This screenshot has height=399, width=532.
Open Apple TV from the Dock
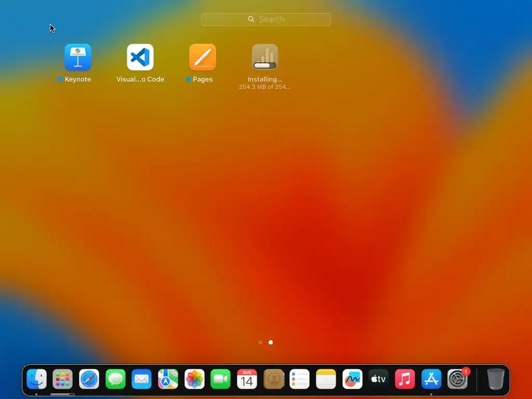point(379,379)
